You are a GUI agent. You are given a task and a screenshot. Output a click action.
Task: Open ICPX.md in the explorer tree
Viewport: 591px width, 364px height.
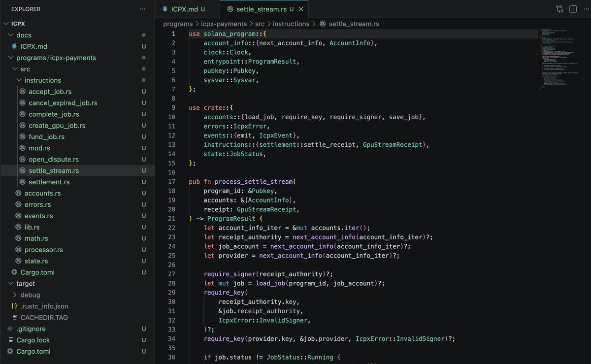tap(34, 46)
